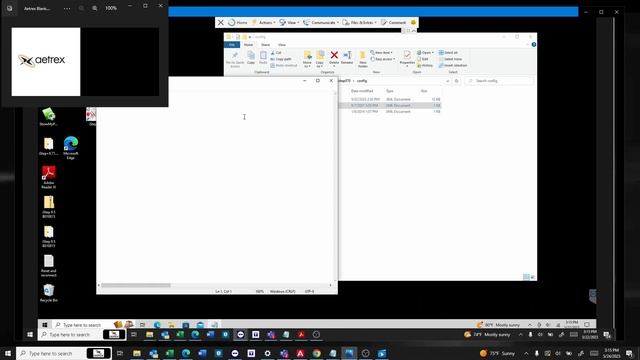Expand Files & Extras on remote toolbar
Screen dimensions: 640x360
pyautogui.click(x=360, y=22)
